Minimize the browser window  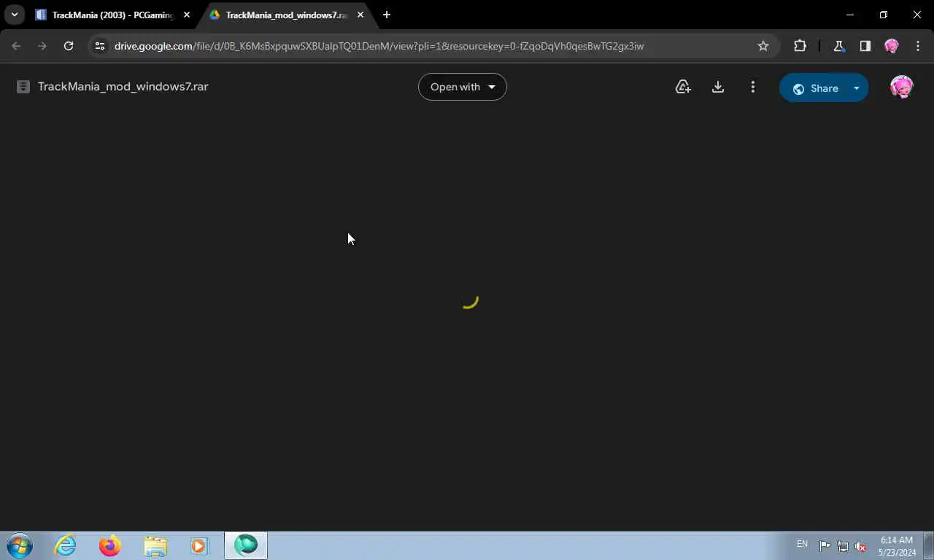[850, 15]
